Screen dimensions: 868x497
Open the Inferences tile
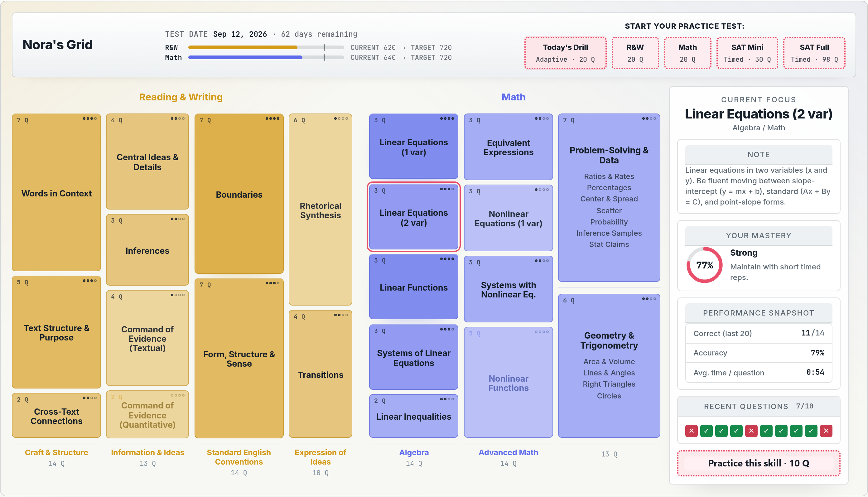point(147,250)
